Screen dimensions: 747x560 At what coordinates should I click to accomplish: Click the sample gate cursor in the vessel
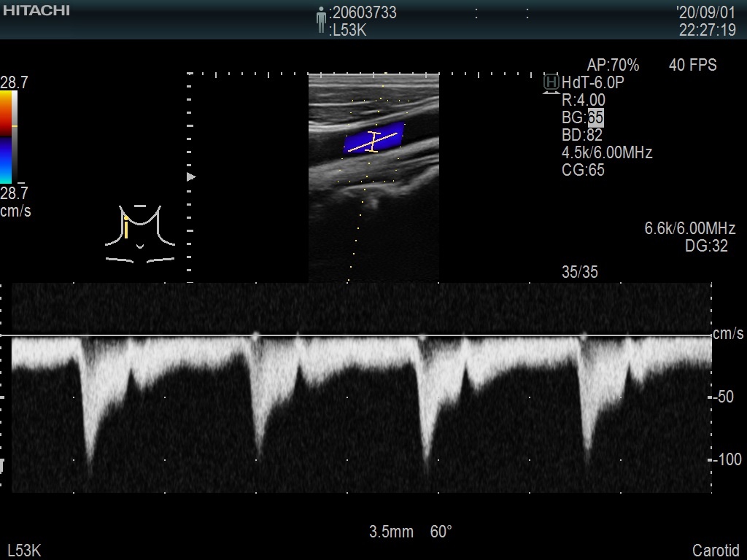pos(373,141)
